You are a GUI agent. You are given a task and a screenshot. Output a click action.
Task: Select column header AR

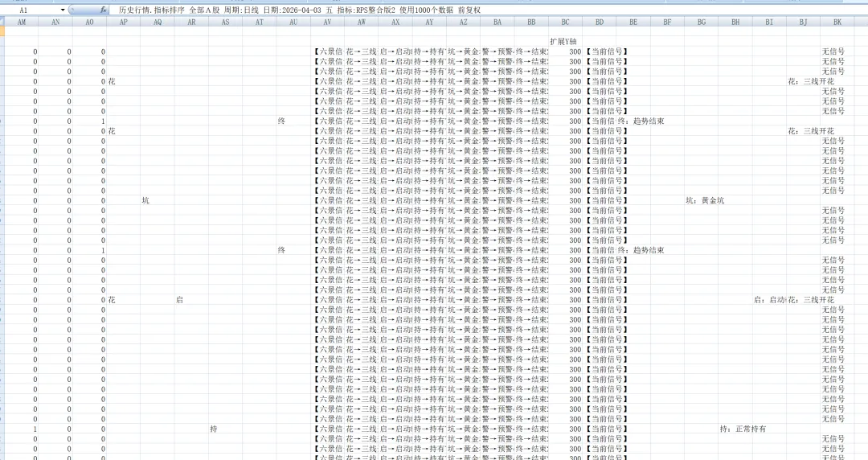coord(191,23)
